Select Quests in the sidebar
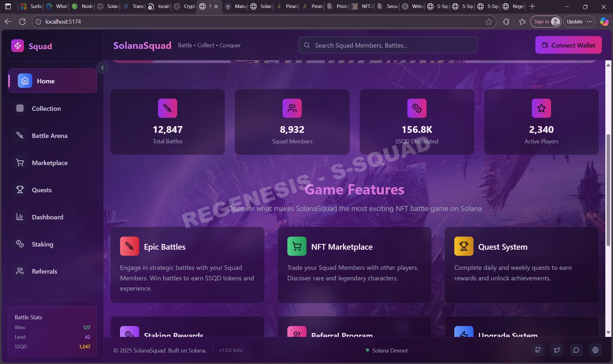613x364 pixels. (52, 190)
